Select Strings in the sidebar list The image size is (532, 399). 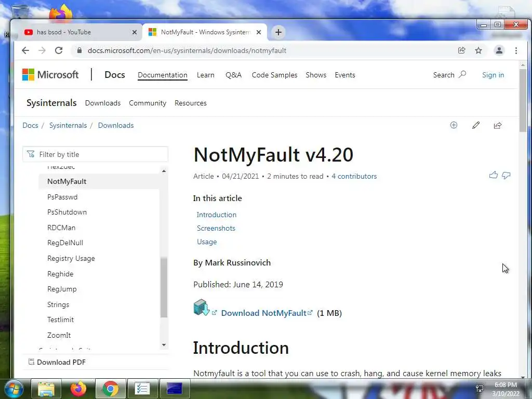pos(58,304)
